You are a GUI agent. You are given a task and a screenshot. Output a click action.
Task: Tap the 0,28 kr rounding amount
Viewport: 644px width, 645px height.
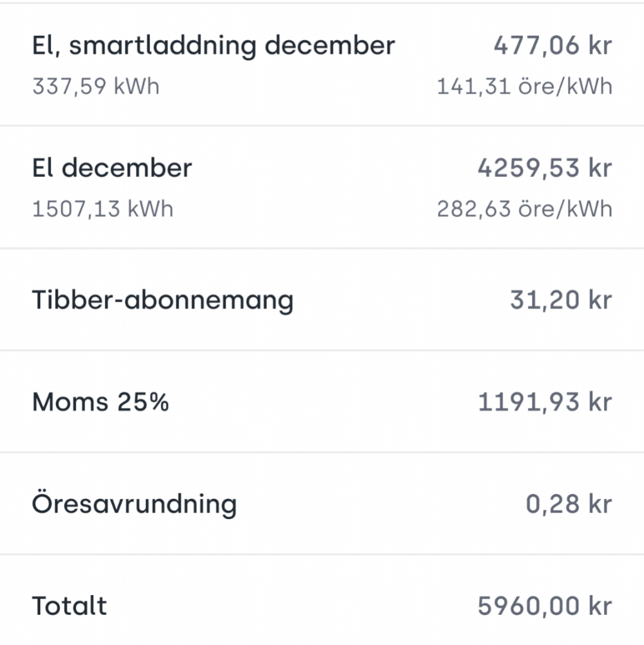569,503
